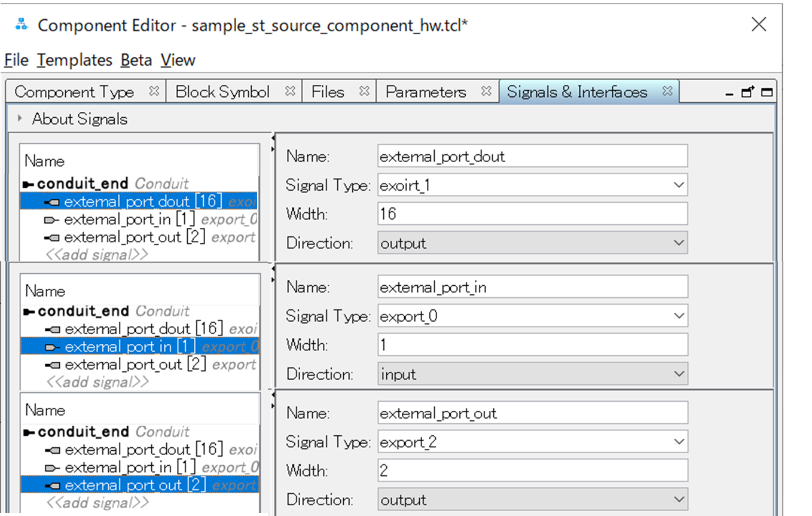Maximize the panel with the restore icon
This screenshot has width=812, height=516.
[x=766, y=91]
